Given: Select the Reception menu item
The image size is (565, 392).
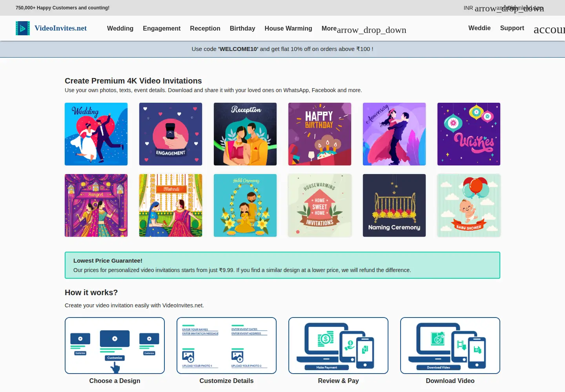Looking at the screenshot, I should [x=205, y=28].
